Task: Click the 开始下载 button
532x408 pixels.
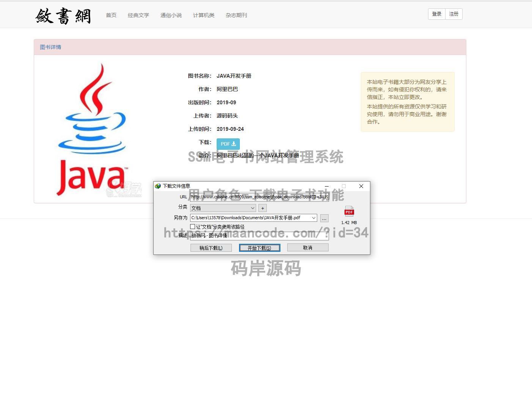Action: (260, 248)
